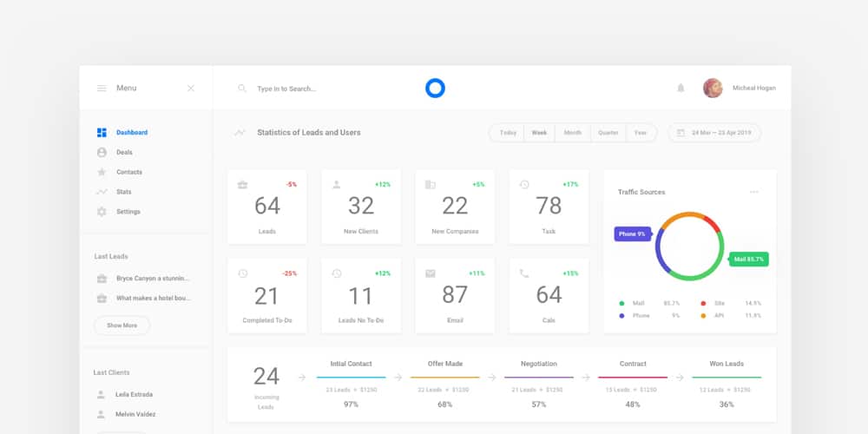Select the Month period tab
This screenshot has height=434, width=868.
tap(572, 133)
